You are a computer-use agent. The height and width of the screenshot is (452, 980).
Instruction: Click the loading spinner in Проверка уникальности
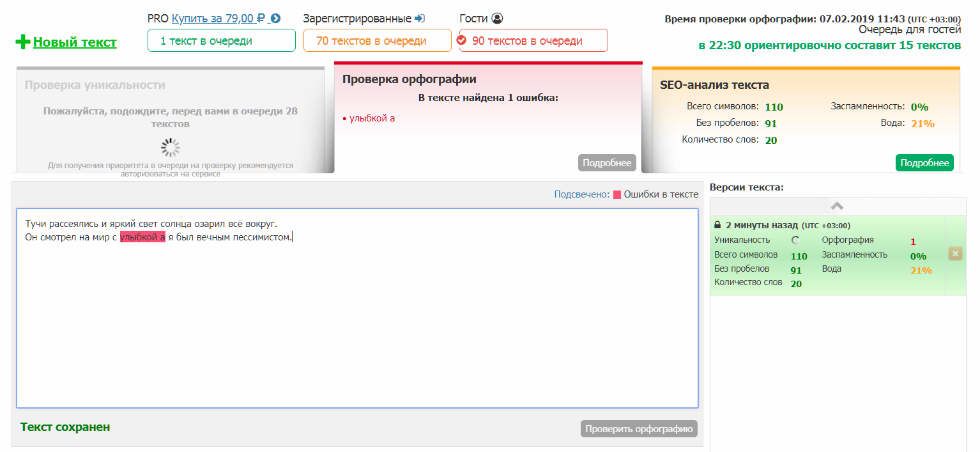pyautogui.click(x=171, y=148)
